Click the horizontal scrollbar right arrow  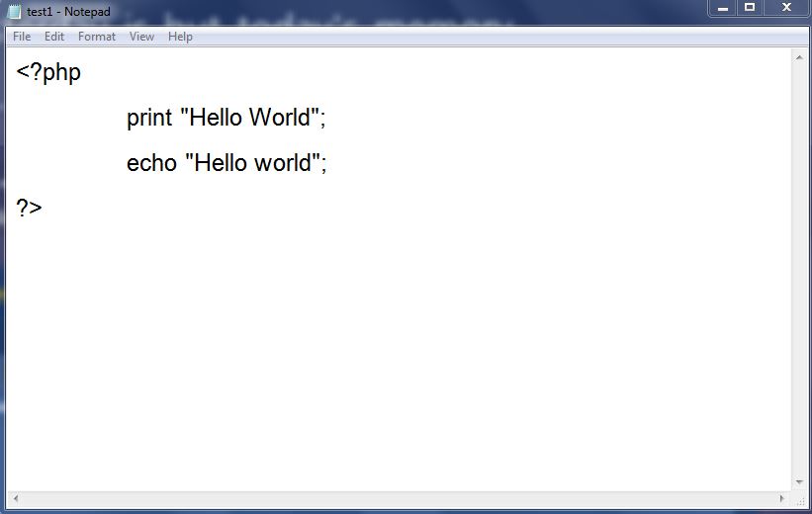click(782, 498)
